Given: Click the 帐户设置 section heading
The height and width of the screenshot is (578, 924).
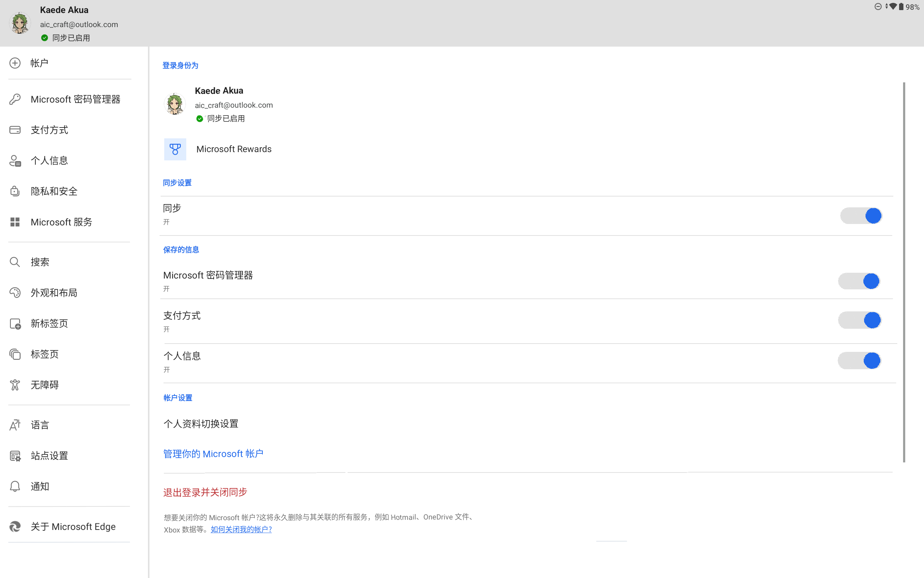Looking at the screenshot, I should [x=178, y=398].
